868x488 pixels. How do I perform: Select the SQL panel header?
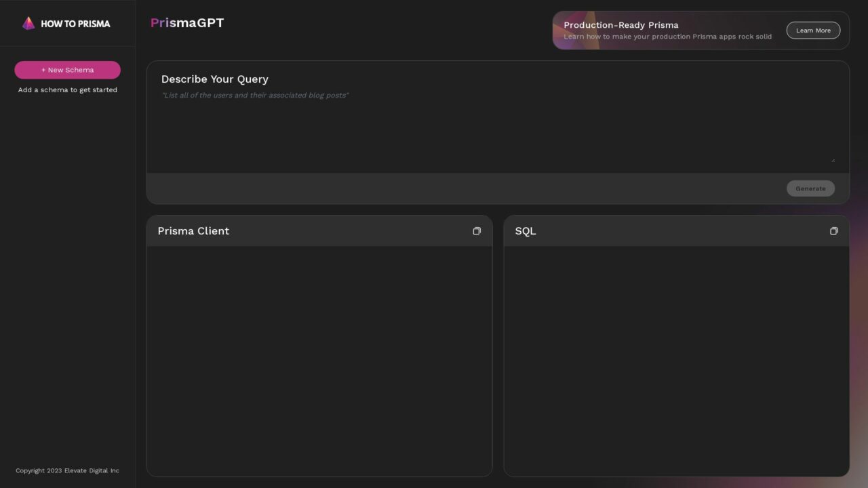[x=525, y=230]
